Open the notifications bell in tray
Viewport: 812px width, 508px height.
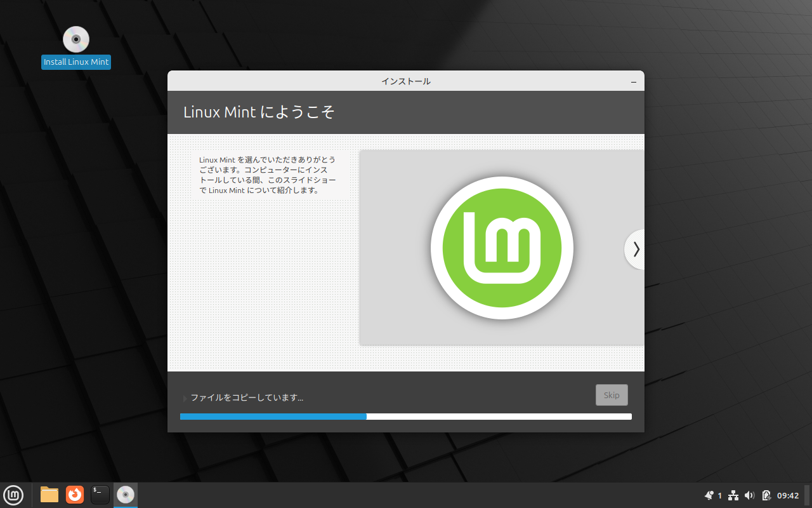coord(709,495)
